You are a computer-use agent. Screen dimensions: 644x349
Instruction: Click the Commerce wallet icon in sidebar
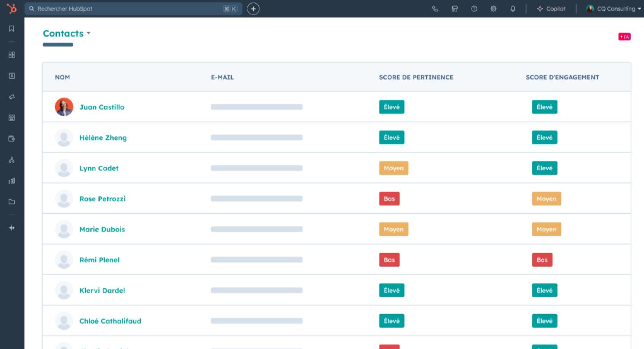click(12, 139)
